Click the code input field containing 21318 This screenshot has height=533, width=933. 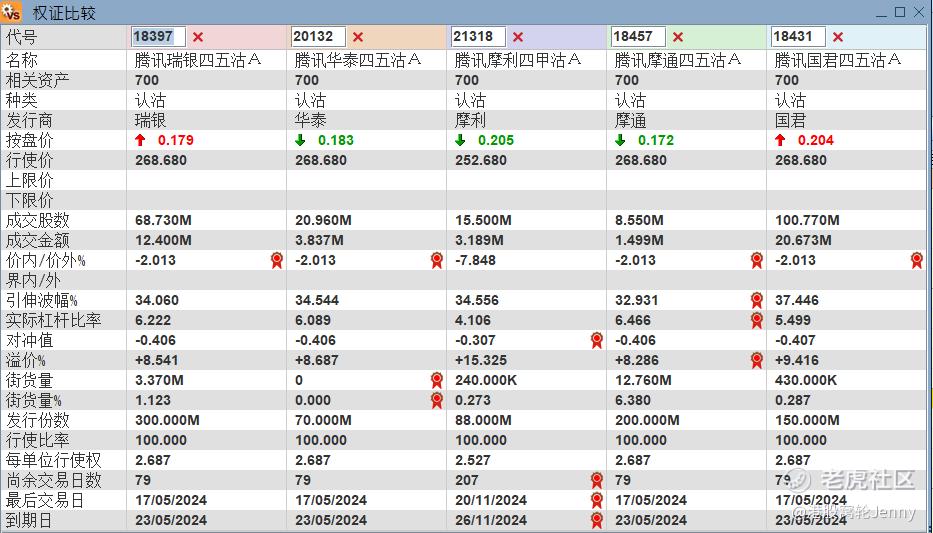[x=478, y=36]
